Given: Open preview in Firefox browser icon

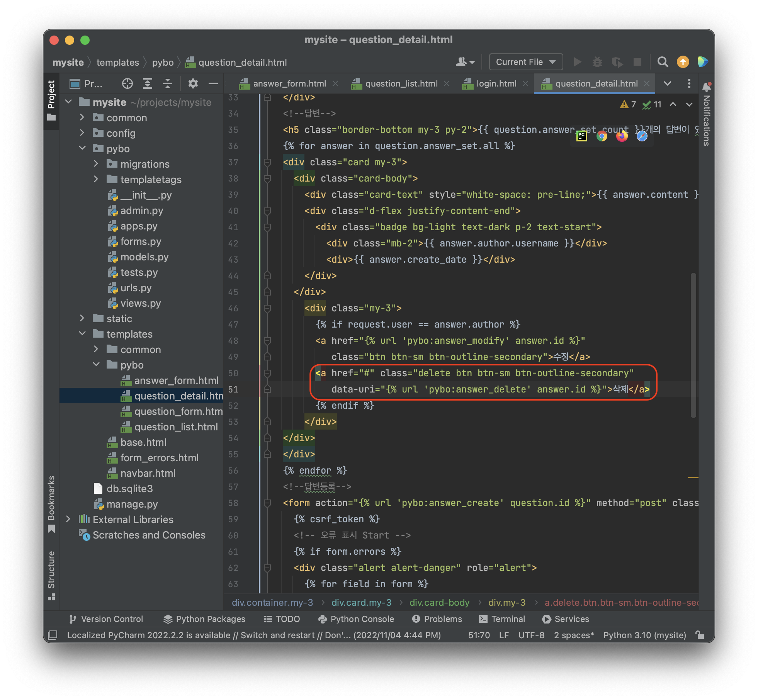Looking at the screenshot, I should [x=622, y=136].
